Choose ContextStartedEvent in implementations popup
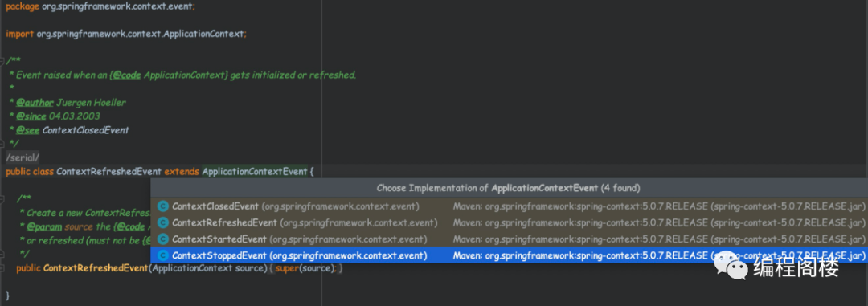This screenshot has height=306, width=868. pos(510,239)
